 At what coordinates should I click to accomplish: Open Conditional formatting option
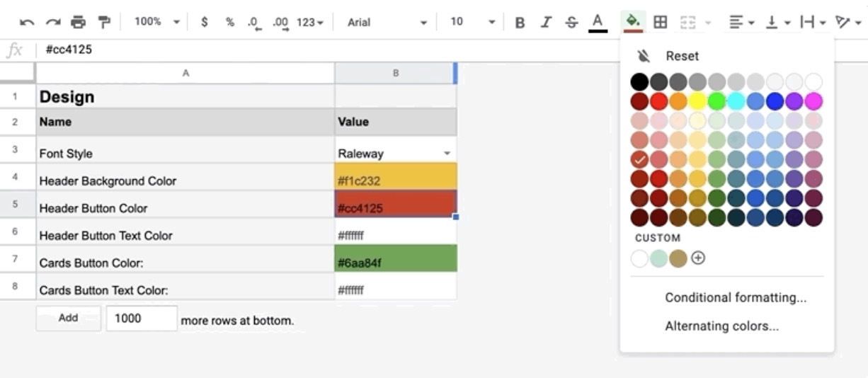735,298
